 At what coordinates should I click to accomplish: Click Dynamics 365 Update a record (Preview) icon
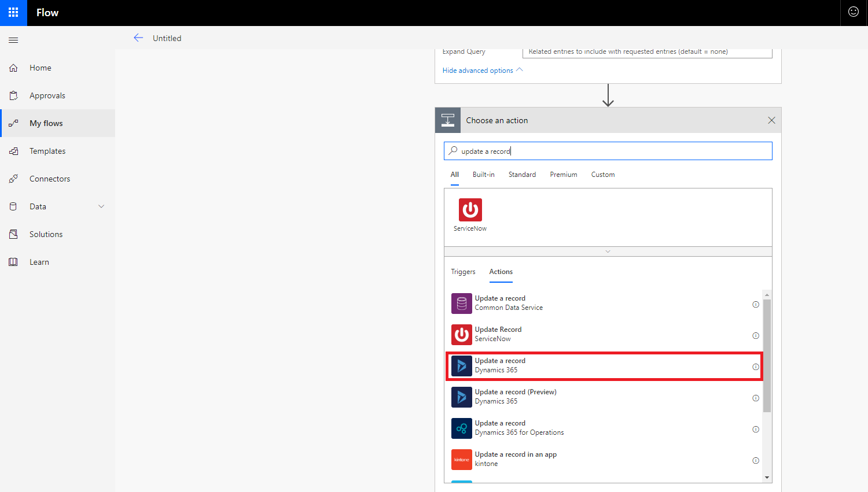pyautogui.click(x=462, y=397)
